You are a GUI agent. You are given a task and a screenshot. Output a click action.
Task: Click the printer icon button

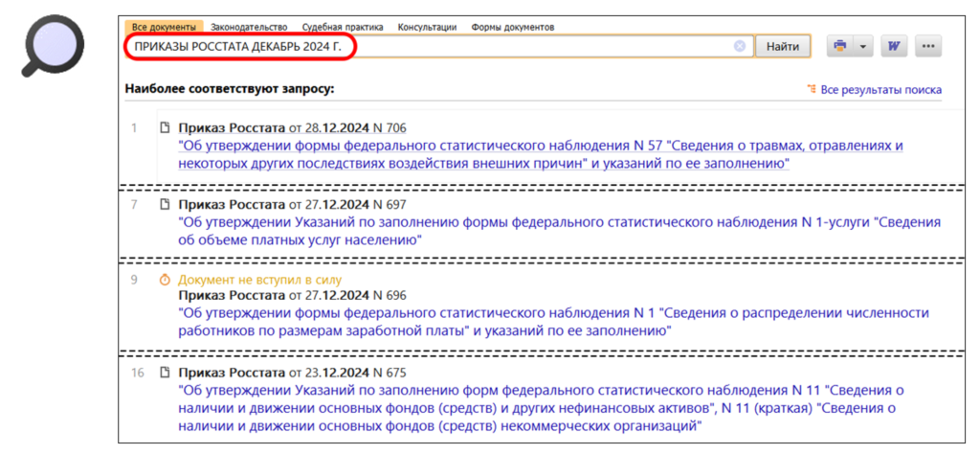pos(840,46)
